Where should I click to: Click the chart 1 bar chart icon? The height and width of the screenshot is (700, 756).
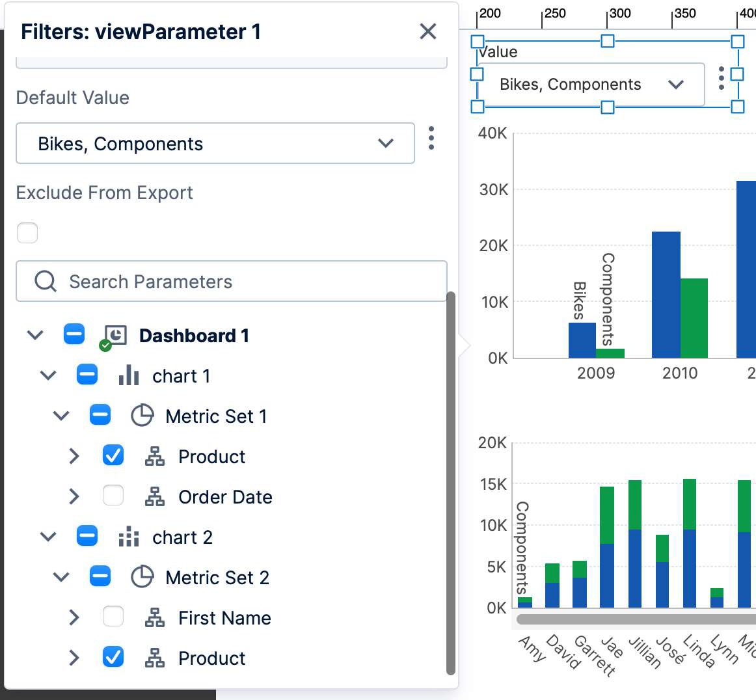pyautogui.click(x=129, y=376)
